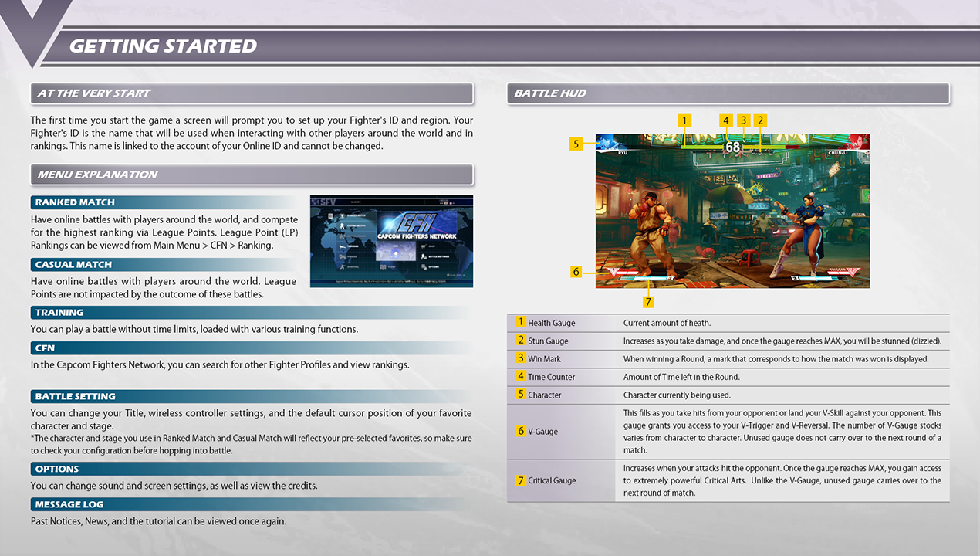Click the 'Health Gauge' table label
The image size is (980, 556).
coord(552,323)
